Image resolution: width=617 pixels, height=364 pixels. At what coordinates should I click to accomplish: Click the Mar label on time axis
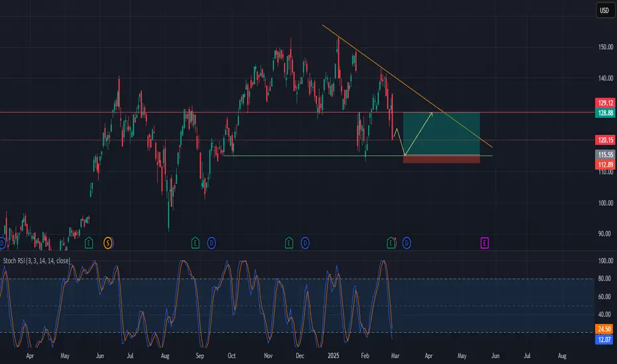click(395, 356)
